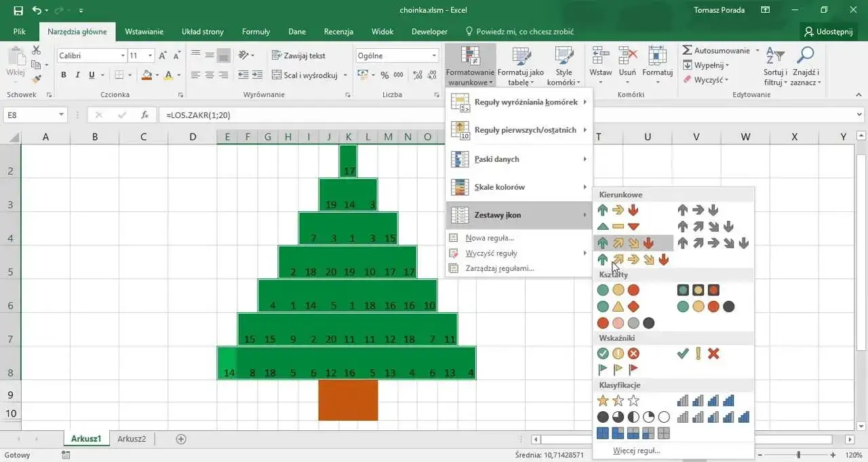Switch to the Arkusz2 sheet tab
The width and height of the screenshot is (868, 462).
[x=132, y=439]
